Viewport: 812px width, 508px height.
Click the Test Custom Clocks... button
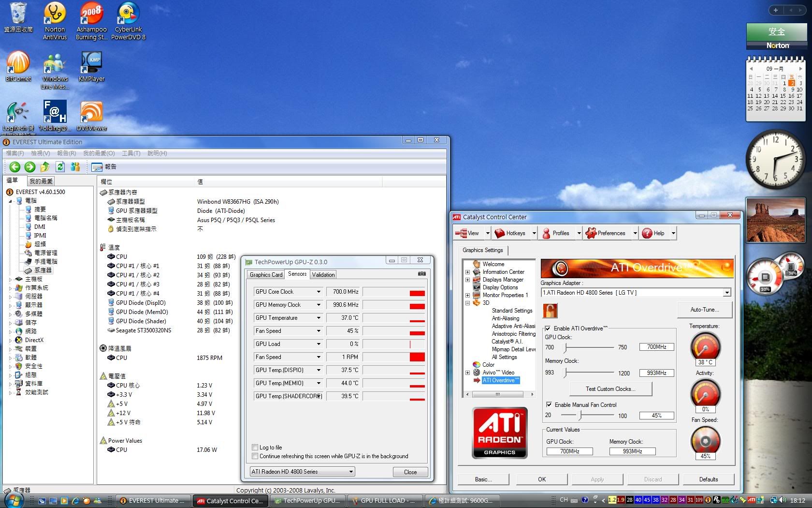[x=610, y=389]
